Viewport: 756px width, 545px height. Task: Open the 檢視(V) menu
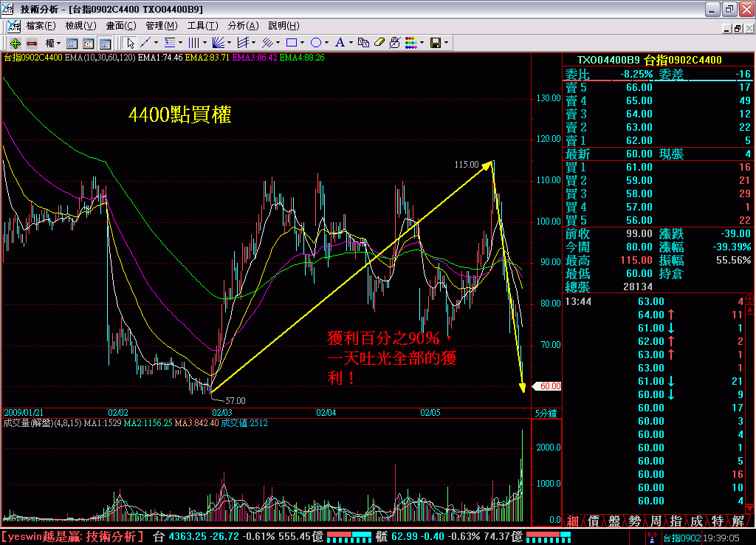(x=80, y=26)
